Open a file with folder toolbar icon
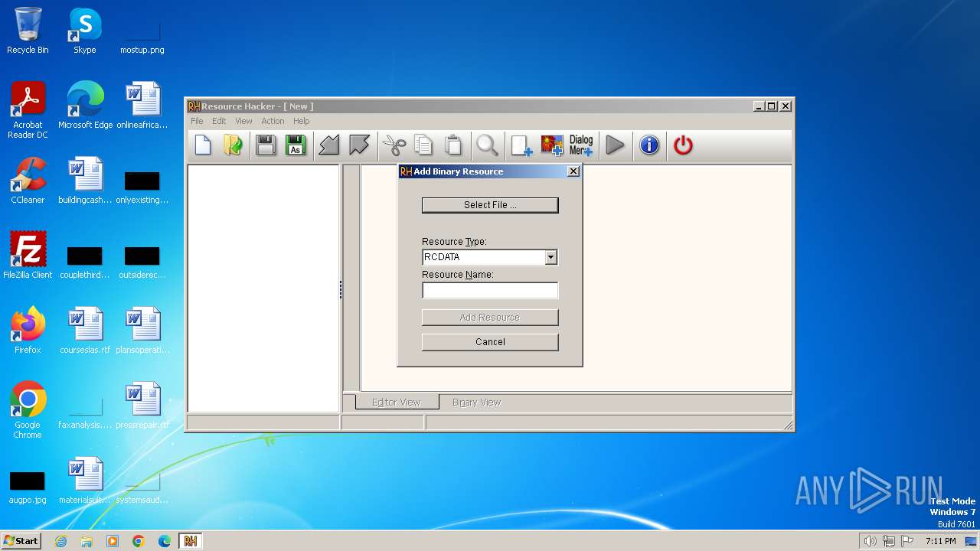 [233, 145]
